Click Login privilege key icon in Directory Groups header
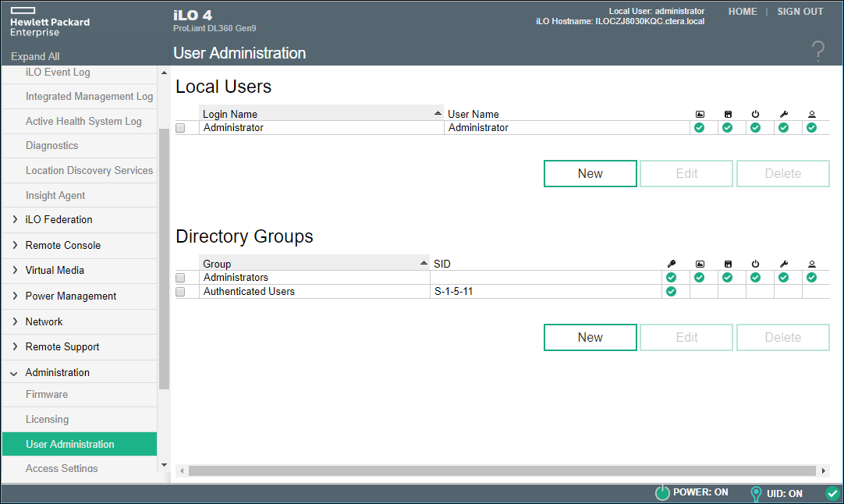Screen dimensions: 844x504 coord(671,264)
